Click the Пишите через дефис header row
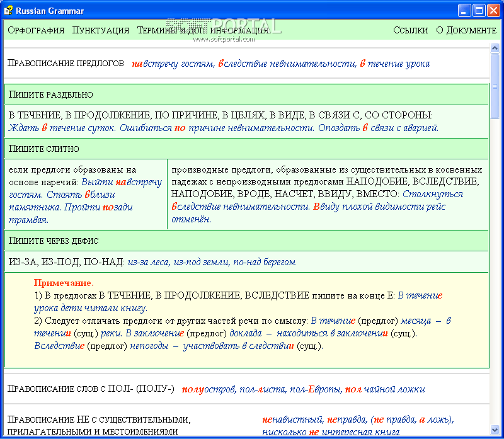 246,241
